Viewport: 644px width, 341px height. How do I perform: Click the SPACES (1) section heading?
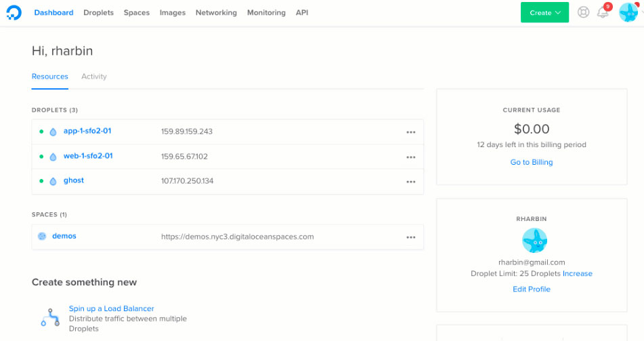point(49,215)
